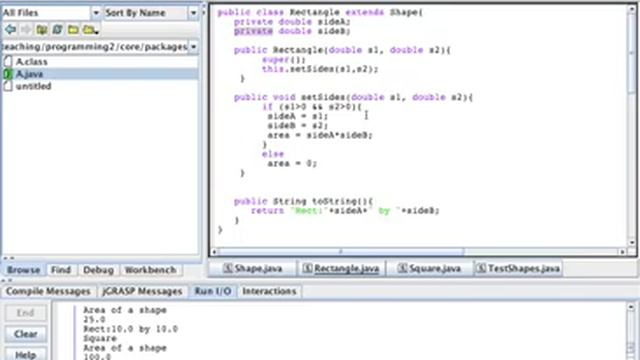Click 'Rect:10.0 by 10.0' in the output
This screenshot has width=640, height=360.
[x=131, y=329]
